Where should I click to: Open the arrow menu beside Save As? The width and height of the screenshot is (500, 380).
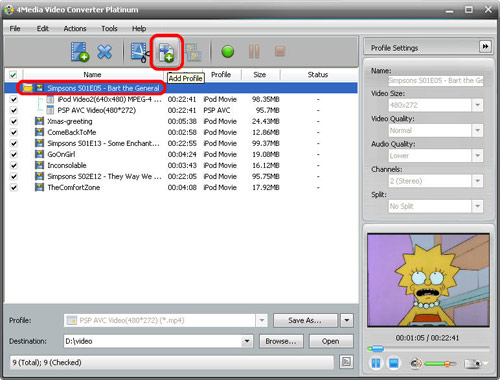point(347,320)
